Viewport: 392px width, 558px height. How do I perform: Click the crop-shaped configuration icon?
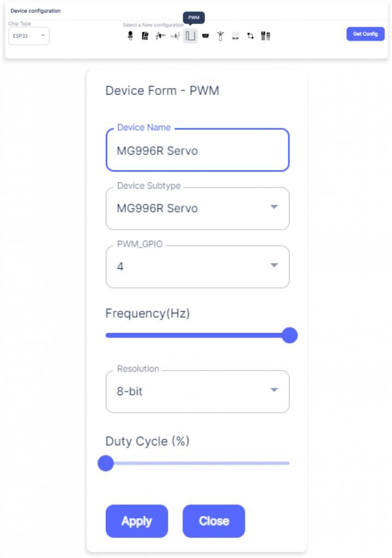tap(250, 36)
